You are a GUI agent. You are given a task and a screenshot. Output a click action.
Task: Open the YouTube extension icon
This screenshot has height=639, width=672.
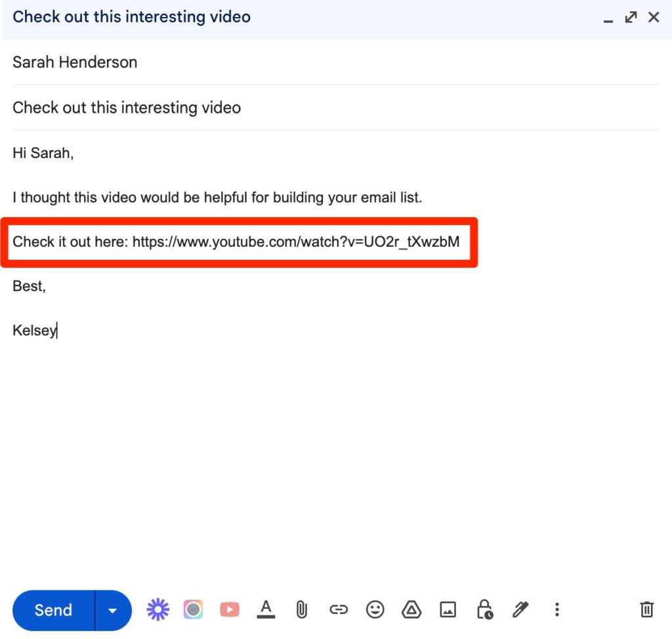(229, 609)
